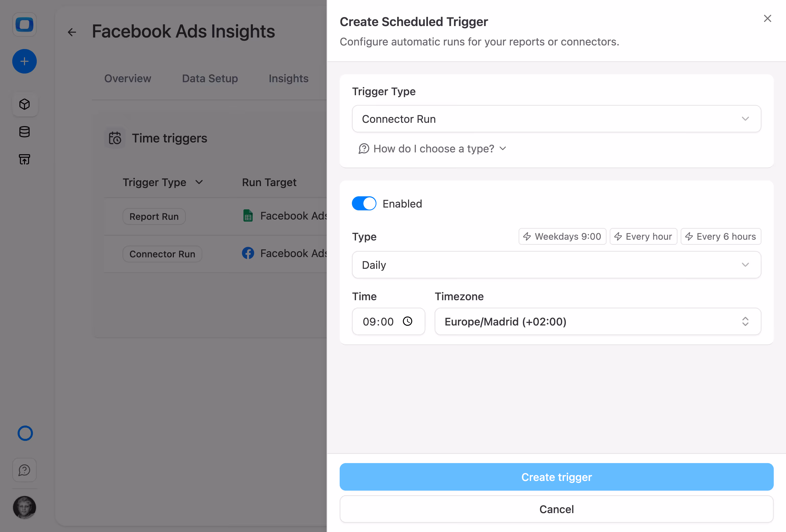Click the 09:00 time input field

(x=388, y=321)
